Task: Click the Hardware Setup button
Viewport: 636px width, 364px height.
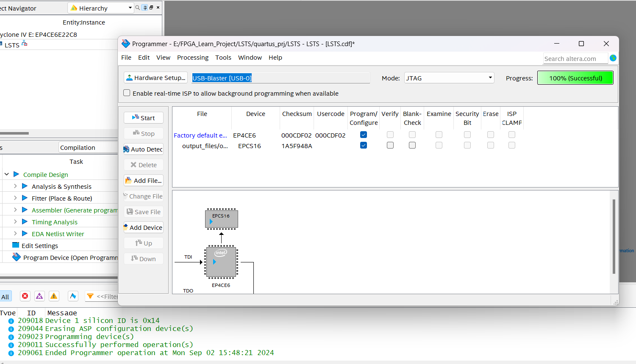Action: pos(156,78)
